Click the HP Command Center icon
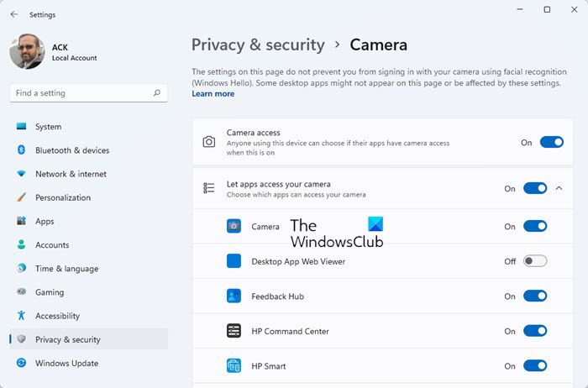This screenshot has width=588, height=388. (234, 331)
